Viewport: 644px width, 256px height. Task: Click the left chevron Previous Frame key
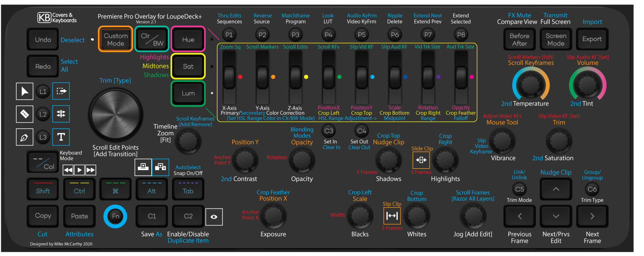click(519, 216)
